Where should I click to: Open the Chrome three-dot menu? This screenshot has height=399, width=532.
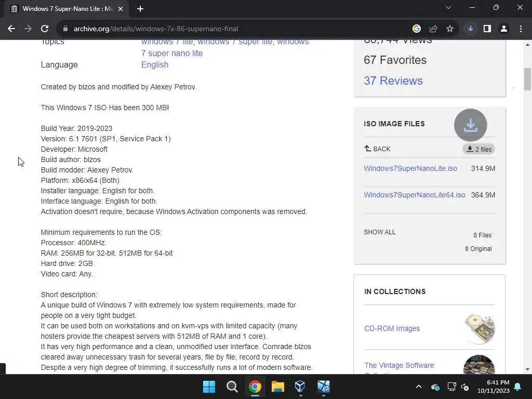[x=521, y=29]
